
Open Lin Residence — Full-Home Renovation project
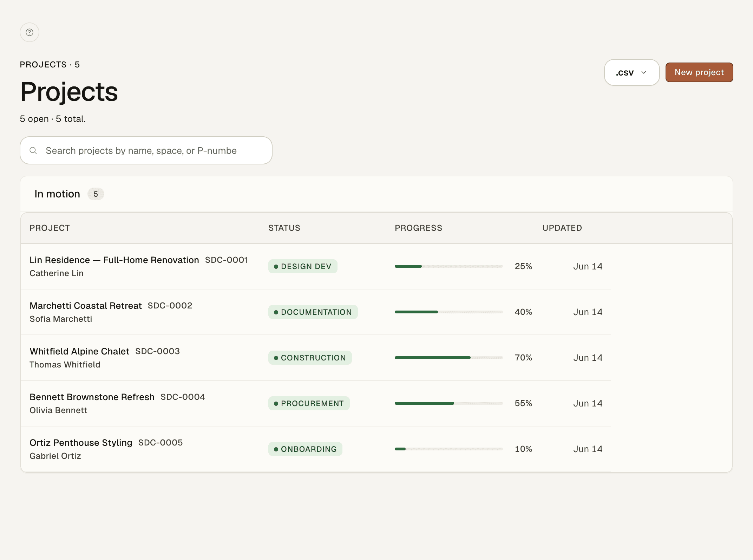(x=114, y=260)
